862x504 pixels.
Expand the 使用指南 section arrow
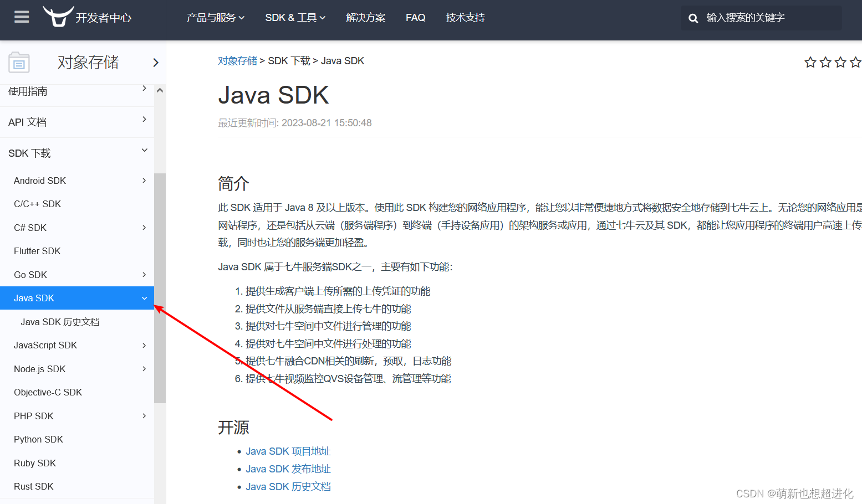pos(144,88)
